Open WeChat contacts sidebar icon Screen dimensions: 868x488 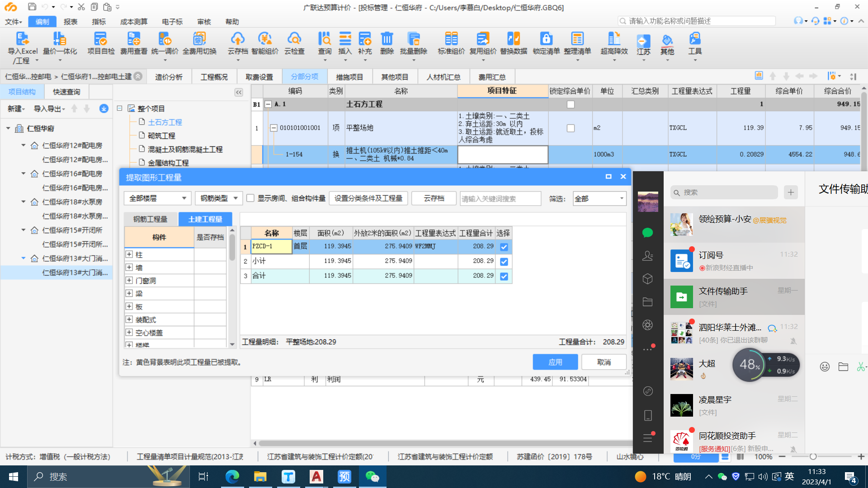(x=647, y=256)
